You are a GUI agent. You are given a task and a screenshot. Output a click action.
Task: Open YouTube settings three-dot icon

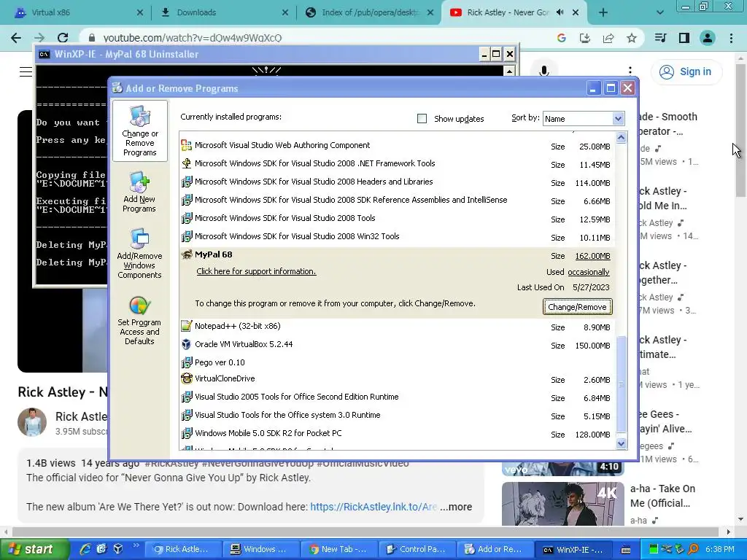(x=630, y=71)
